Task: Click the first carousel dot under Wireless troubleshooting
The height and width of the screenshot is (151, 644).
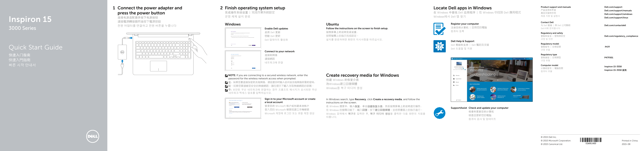Action: pos(498,80)
